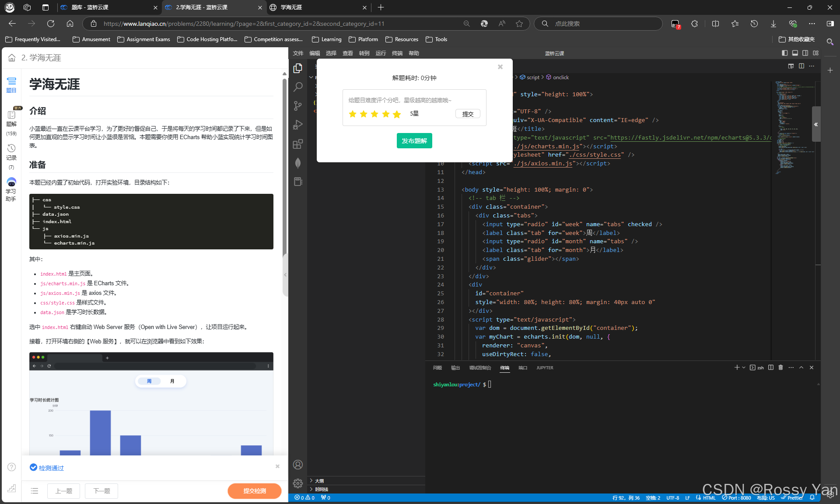Open the 终端 menu in the menu bar
Screen dimensions: 840x504
(397, 53)
